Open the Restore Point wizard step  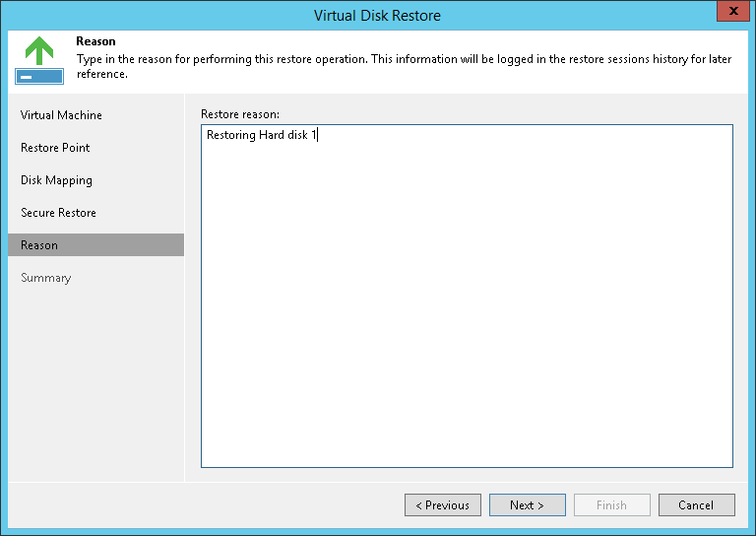(x=55, y=148)
